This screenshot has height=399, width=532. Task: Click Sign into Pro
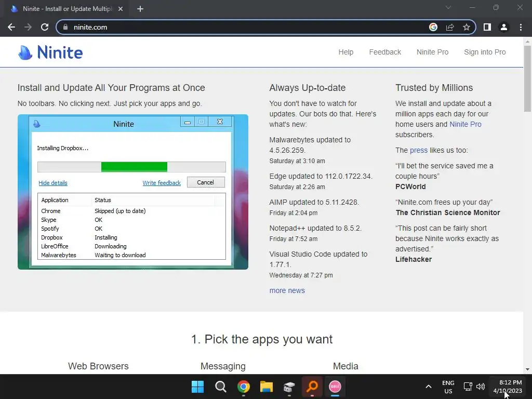485,52
